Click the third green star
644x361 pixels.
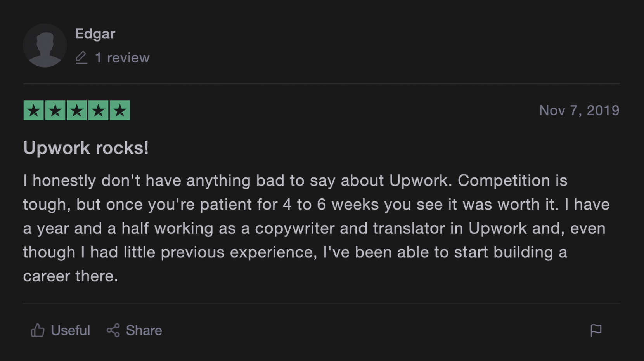77,110
